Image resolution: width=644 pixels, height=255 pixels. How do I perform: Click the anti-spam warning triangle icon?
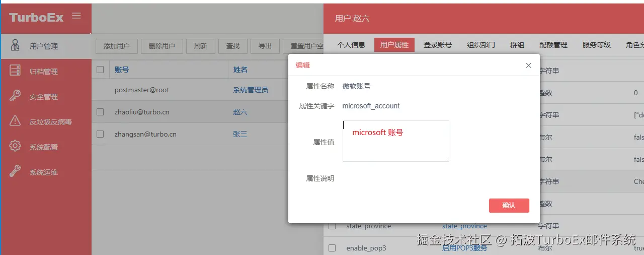coord(15,121)
